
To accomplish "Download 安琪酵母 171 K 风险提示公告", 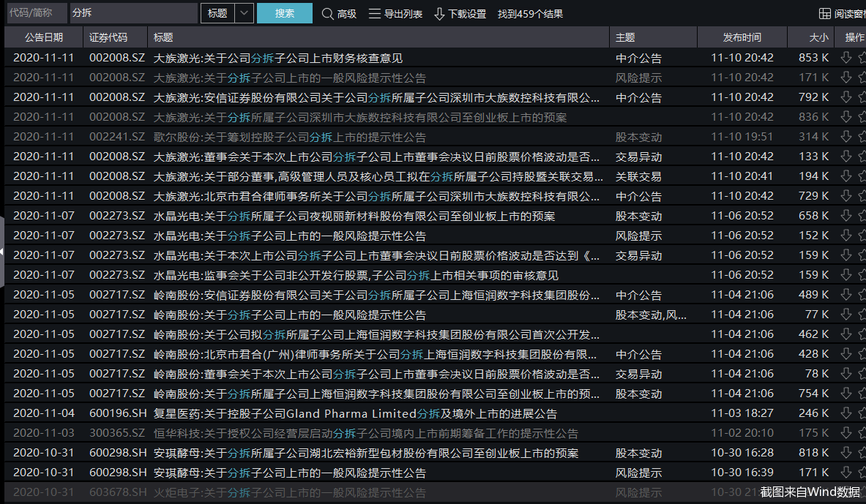I will point(846,473).
